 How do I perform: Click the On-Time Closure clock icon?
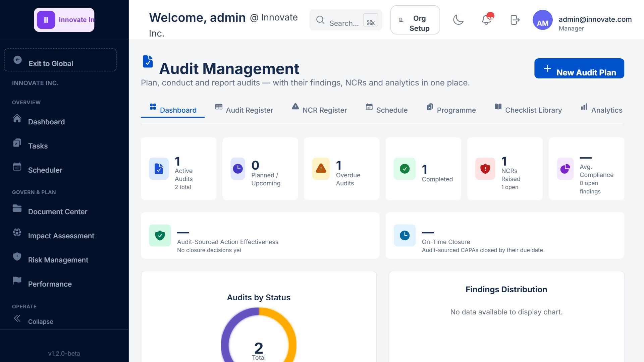(405, 235)
